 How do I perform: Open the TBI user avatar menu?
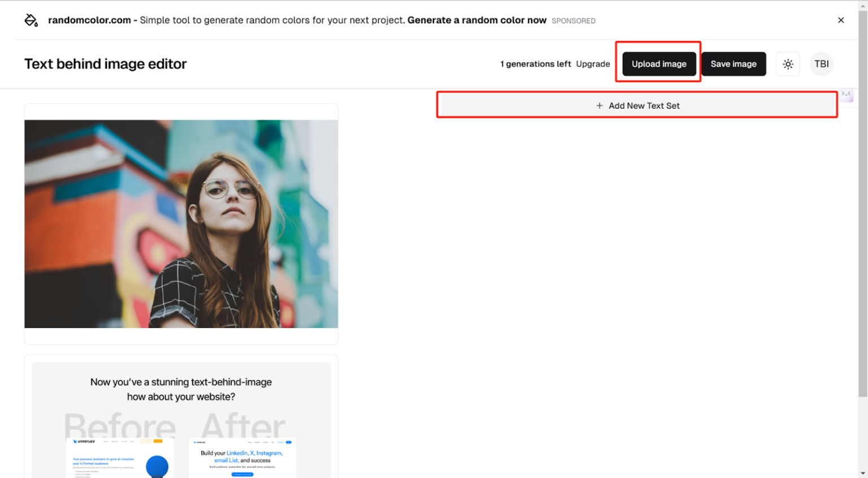(x=821, y=64)
